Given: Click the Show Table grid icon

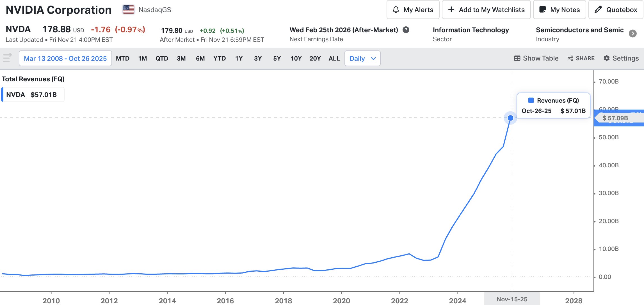Looking at the screenshot, I should (x=517, y=58).
